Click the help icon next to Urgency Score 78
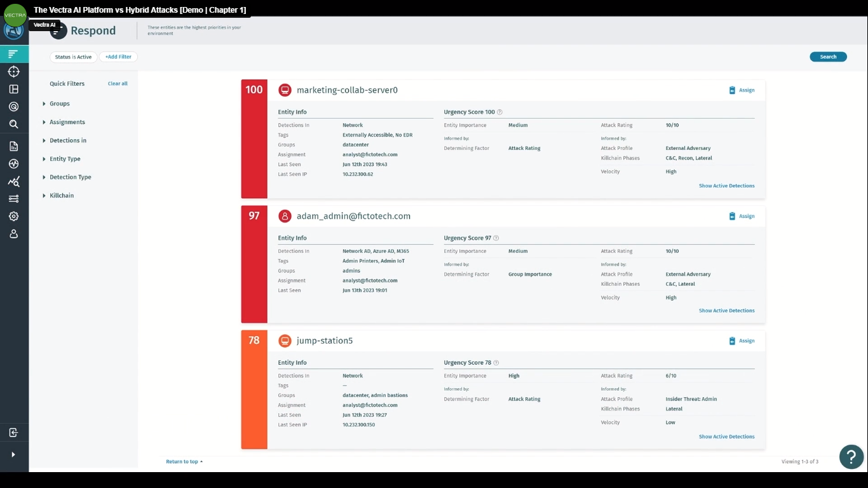This screenshot has height=488, width=868. point(496,363)
